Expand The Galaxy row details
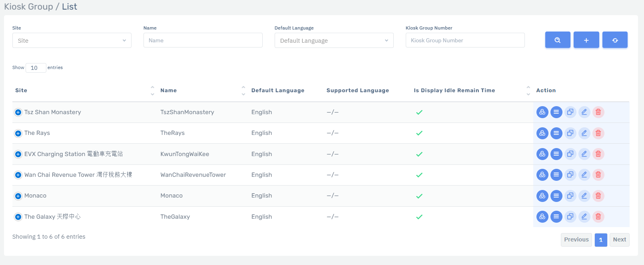Image resolution: width=644 pixels, height=265 pixels. coord(18,217)
